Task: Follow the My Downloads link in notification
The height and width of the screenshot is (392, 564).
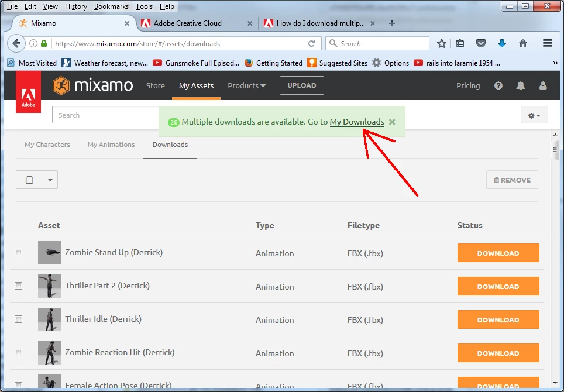Action: click(x=357, y=122)
